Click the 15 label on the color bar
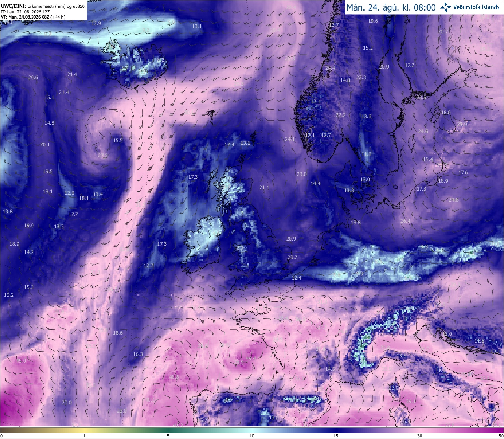Image resolution: width=504 pixels, height=439 pixels. 336,436
